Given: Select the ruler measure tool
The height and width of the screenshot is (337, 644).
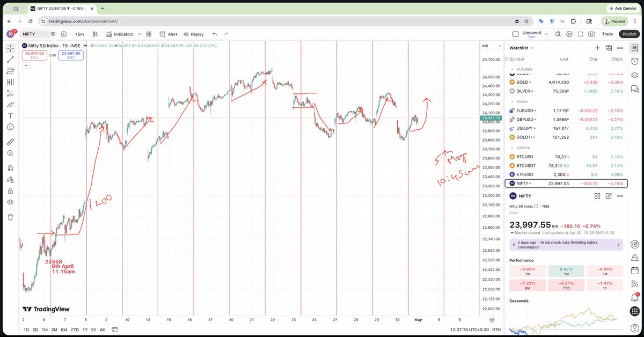Looking at the screenshot, I should [x=11, y=142].
